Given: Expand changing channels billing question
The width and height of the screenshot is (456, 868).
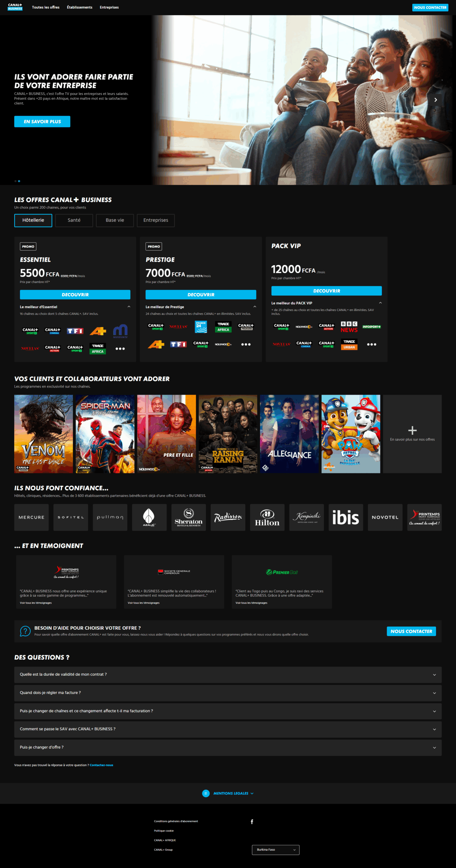Looking at the screenshot, I should (x=228, y=711).
